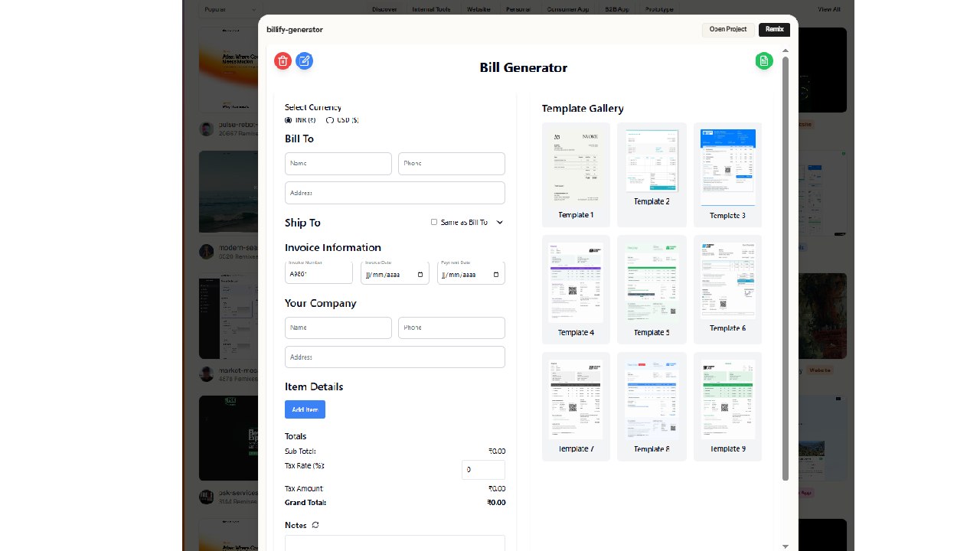Click the Invoice Number field
The height and width of the screenshot is (551, 980).
318,272
